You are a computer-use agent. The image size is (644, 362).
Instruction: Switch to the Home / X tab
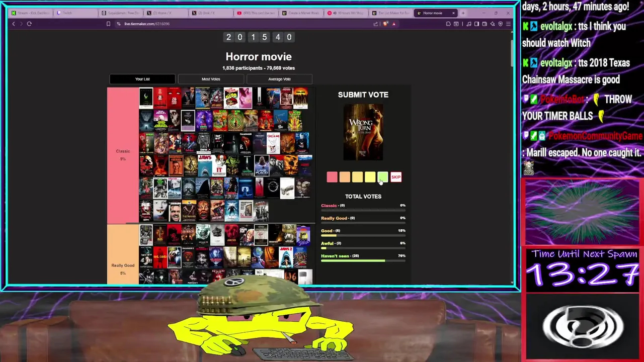(x=166, y=13)
